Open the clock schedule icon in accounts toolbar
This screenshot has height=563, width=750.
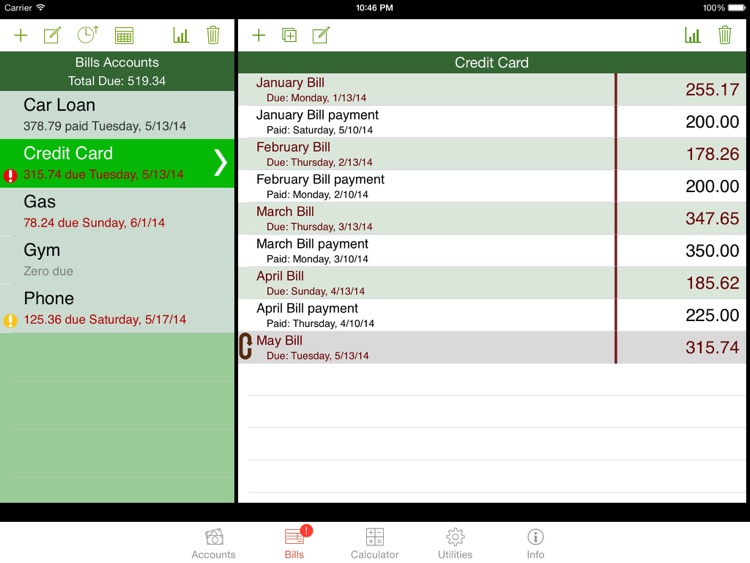coord(88,34)
